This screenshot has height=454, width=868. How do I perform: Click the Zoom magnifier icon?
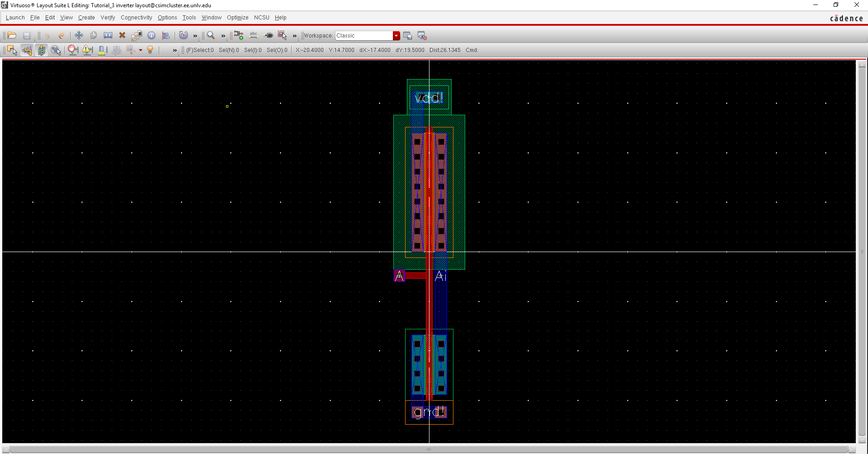click(211, 35)
